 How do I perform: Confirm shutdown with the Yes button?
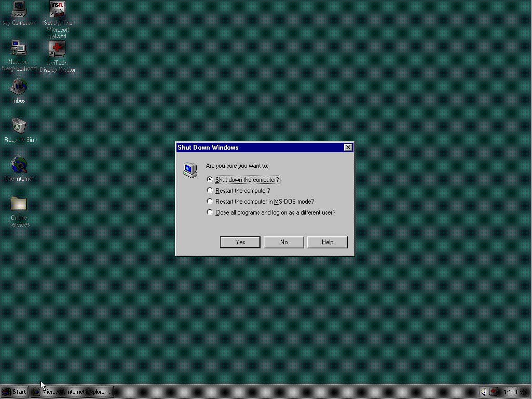pos(240,242)
